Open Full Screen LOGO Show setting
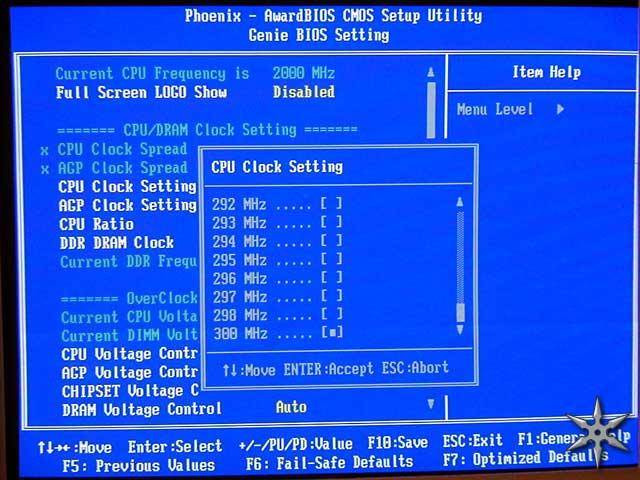640x480 pixels. pos(141,92)
